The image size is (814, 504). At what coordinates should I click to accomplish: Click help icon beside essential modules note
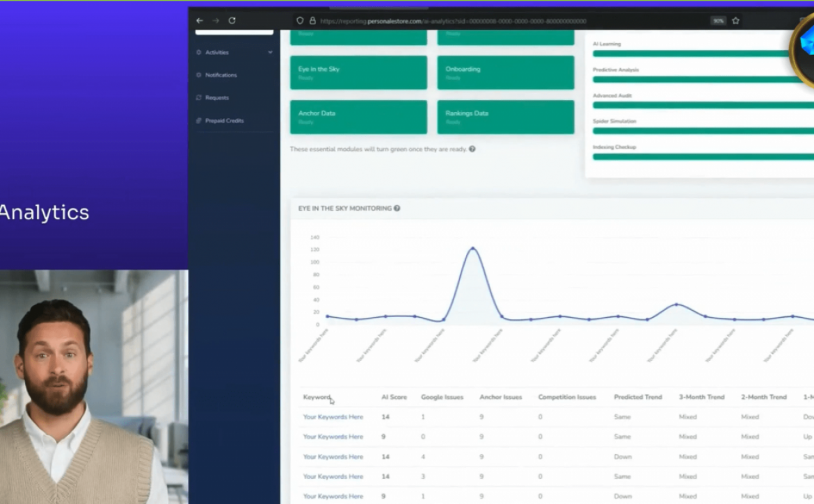coord(472,149)
